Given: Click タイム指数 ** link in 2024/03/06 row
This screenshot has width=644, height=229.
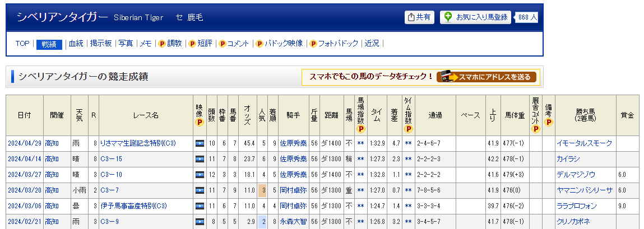Looking at the screenshot, I should point(408,206).
